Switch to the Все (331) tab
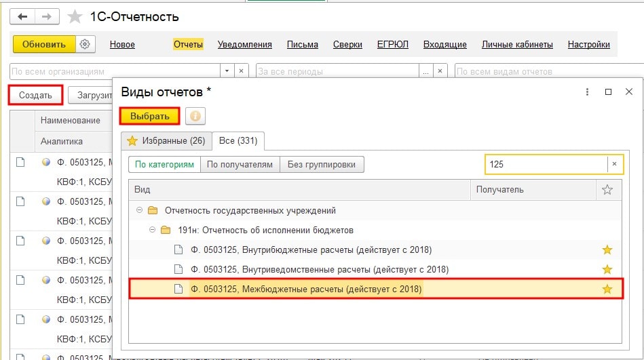The width and height of the screenshot is (644, 360). (238, 141)
